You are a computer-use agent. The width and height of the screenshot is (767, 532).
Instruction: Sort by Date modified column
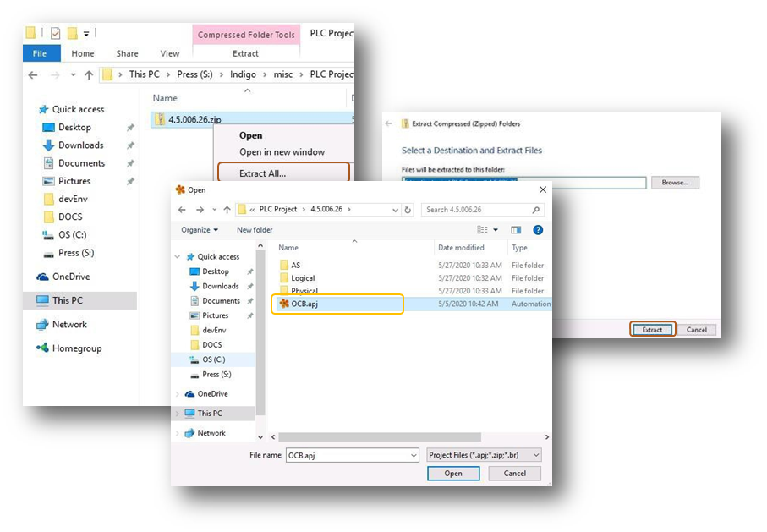(x=461, y=248)
